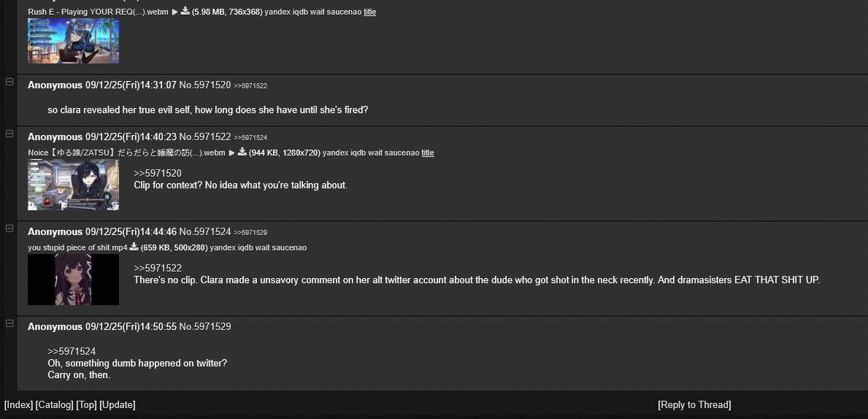The width and height of the screenshot is (868, 419).
Task: Click Reply to Thread link
Action: click(x=694, y=404)
